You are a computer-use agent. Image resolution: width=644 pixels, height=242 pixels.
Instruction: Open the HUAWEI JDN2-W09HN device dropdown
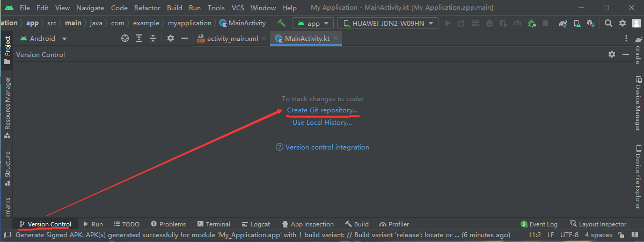[x=387, y=23]
